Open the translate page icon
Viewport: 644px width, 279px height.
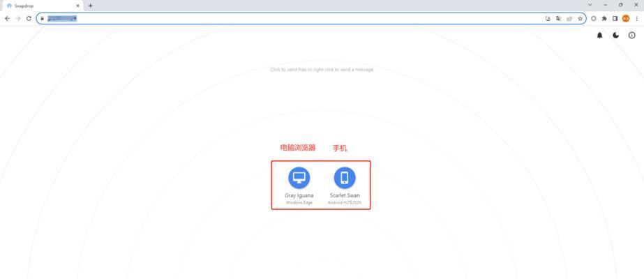[559, 18]
